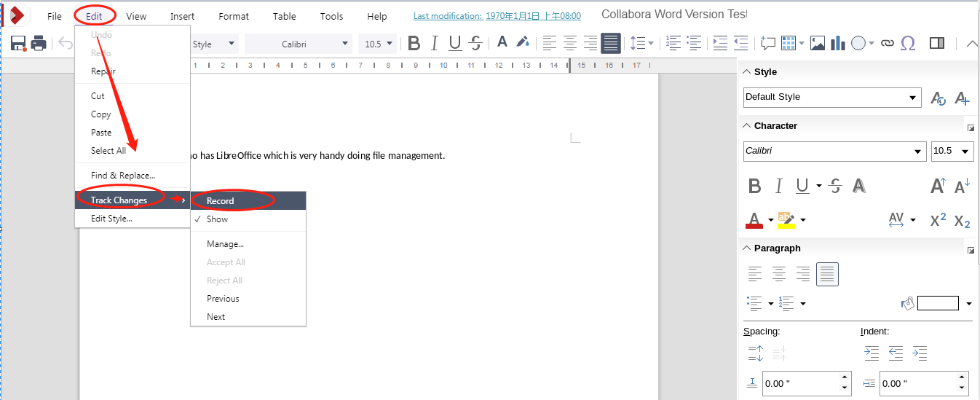Image resolution: width=980 pixels, height=400 pixels.
Task: Toggle the sidebar panel visibility button
Action: coord(938,44)
